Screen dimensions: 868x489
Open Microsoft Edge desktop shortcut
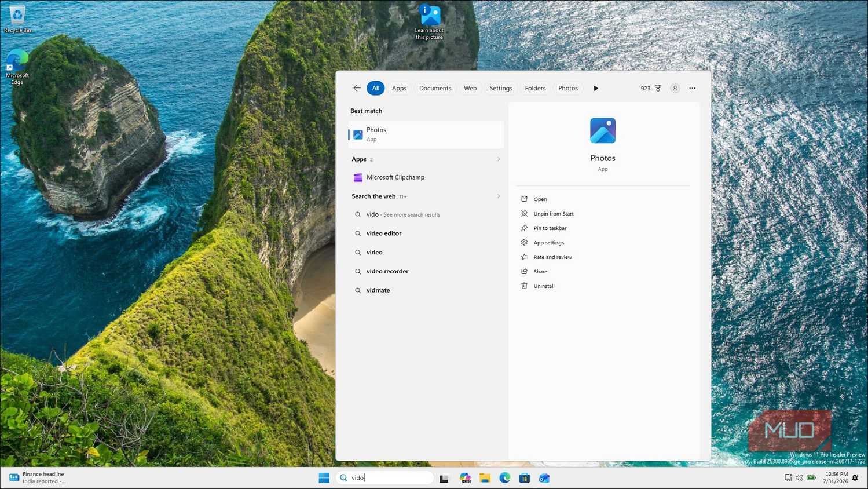(x=17, y=67)
